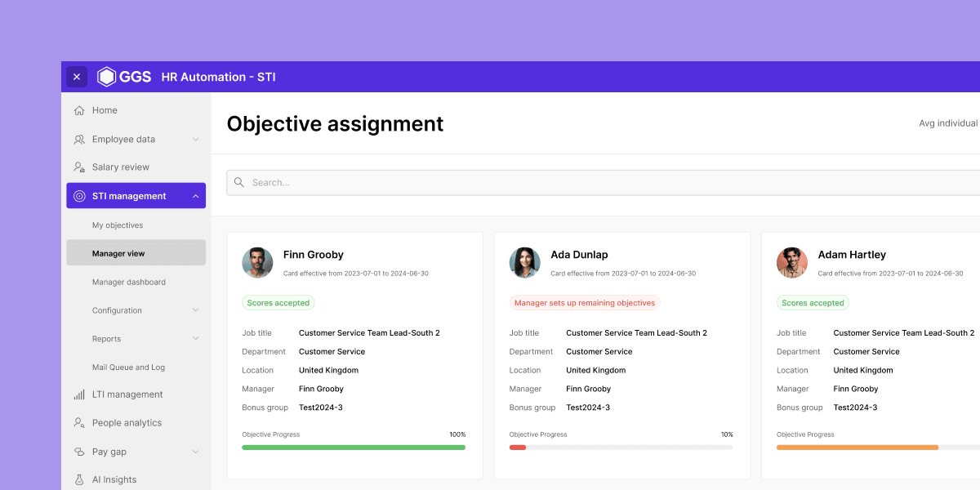Click the Objective assignment heading
This screenshot has height=490, width=980.
tap(335, 123)
